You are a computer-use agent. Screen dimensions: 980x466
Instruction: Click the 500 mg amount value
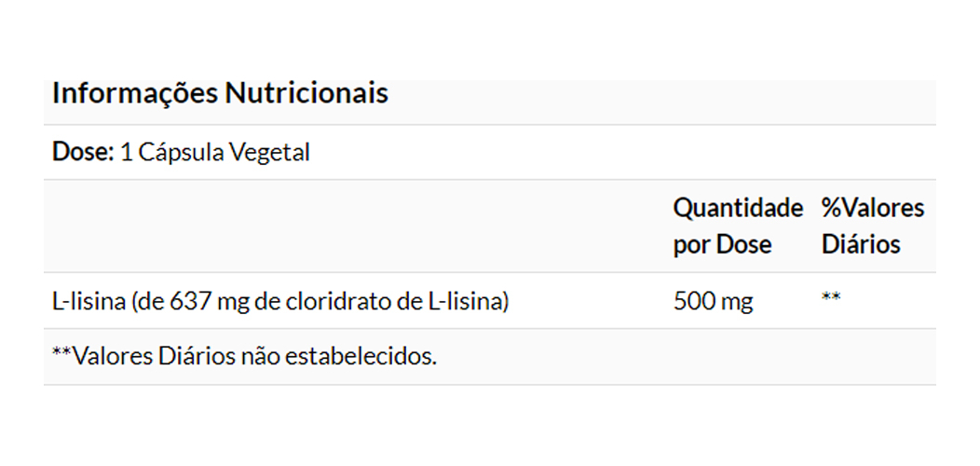[x=713, y=301]
